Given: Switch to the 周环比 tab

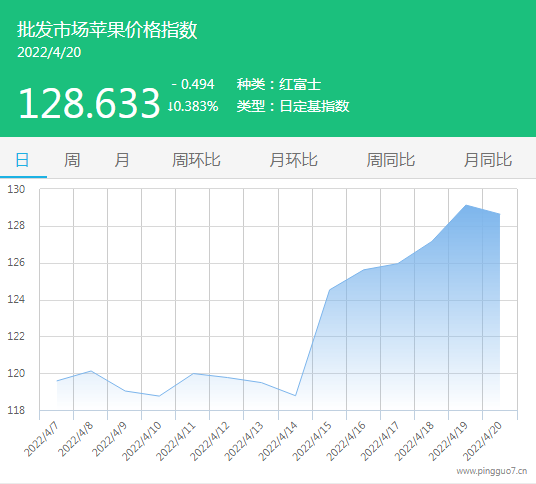Looking at the screenshot, I should 196,160.
